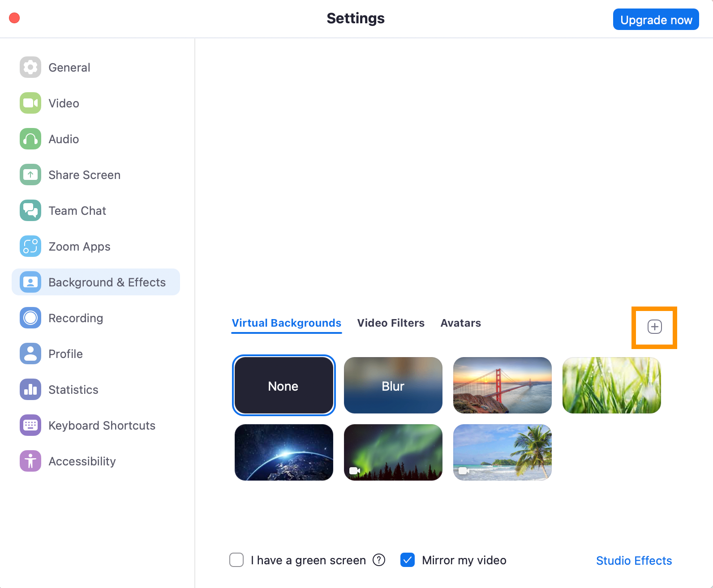Click the Background & Effects sidebar icon
The width and height of the screenshot is (713, 588).
[30, 282]
